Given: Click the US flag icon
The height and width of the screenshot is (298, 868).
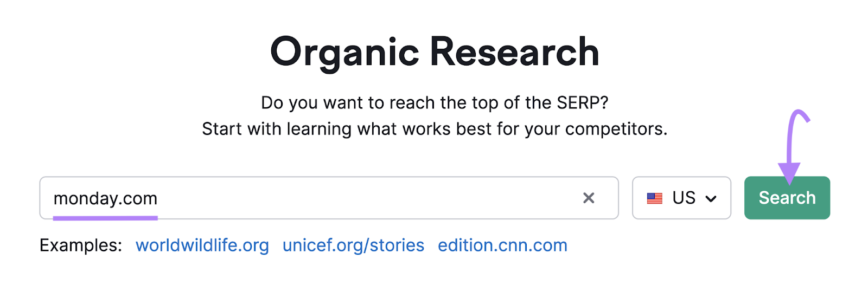Looking at the screenshot, I should tap(655, 198).
